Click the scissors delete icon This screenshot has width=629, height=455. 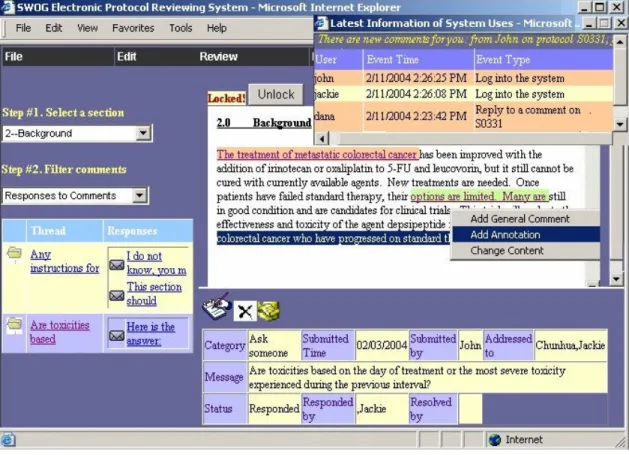(245, 311)
